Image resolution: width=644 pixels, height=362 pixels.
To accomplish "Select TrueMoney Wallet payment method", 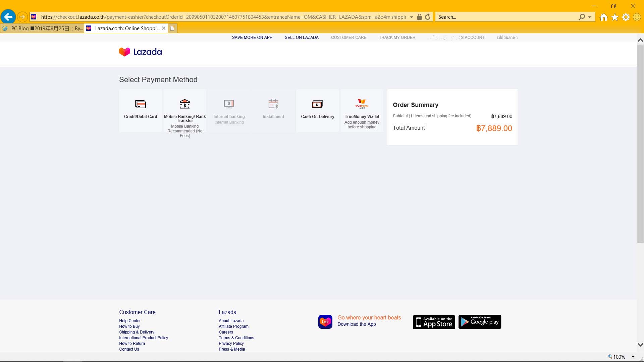I will 362,110.
